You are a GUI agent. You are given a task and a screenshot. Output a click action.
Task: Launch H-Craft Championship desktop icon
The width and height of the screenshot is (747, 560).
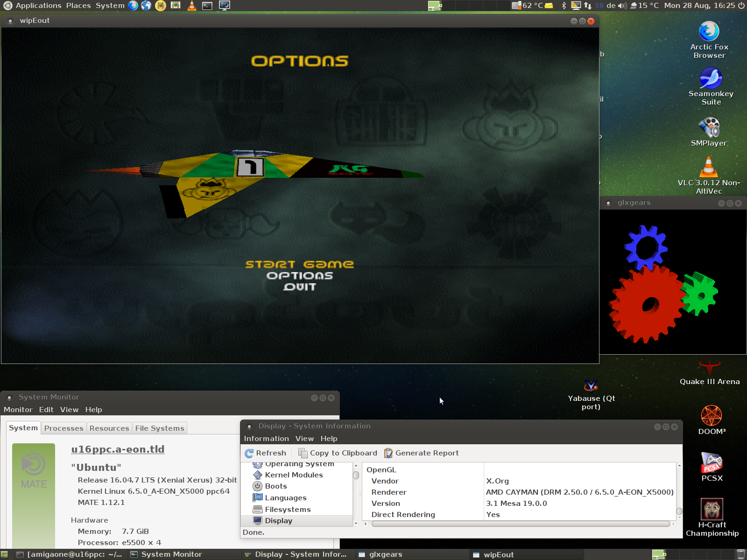712,518
